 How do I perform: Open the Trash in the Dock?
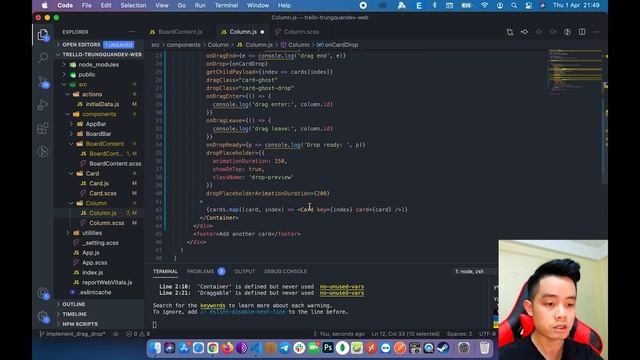pyautogui.click(x=484, y=348)
